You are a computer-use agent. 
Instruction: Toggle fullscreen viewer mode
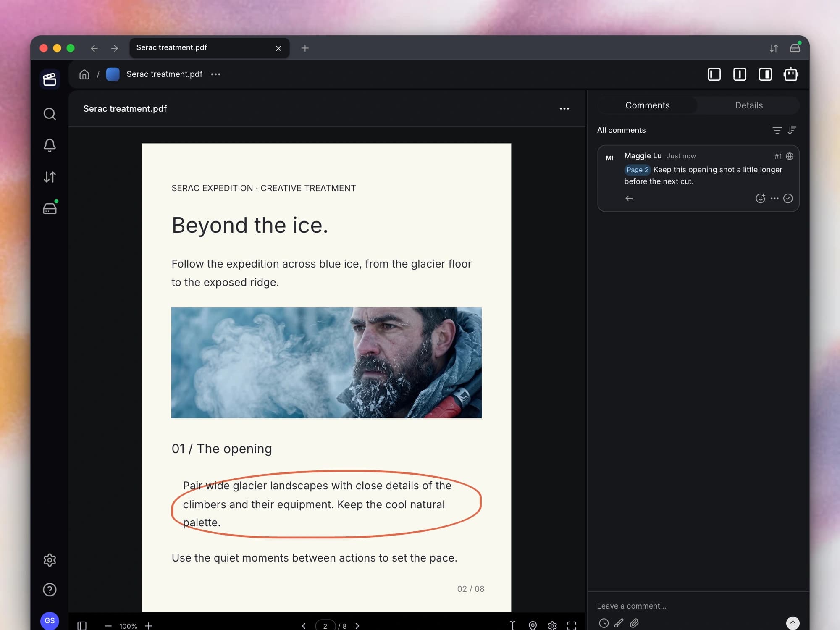(x=572, y=626)
